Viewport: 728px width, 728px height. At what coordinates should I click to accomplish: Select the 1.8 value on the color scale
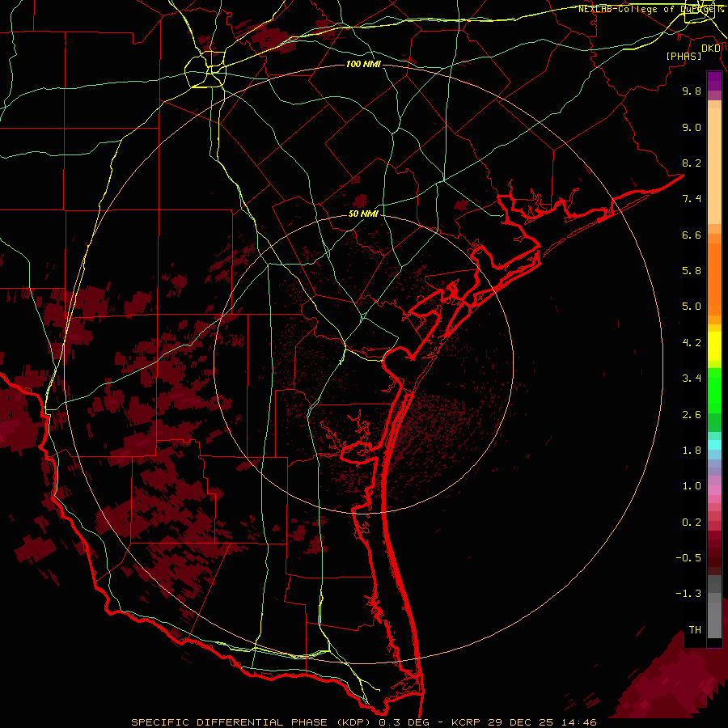click(x=692, y=451)
